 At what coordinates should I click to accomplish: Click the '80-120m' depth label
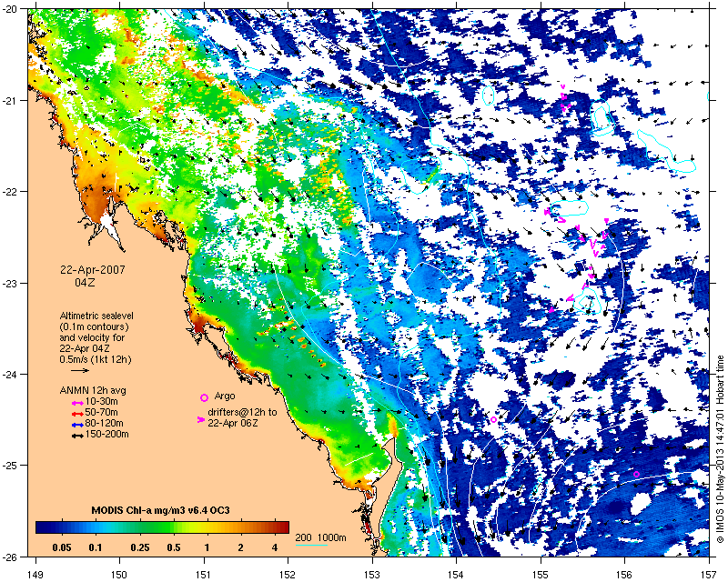[x=104, y=423]
